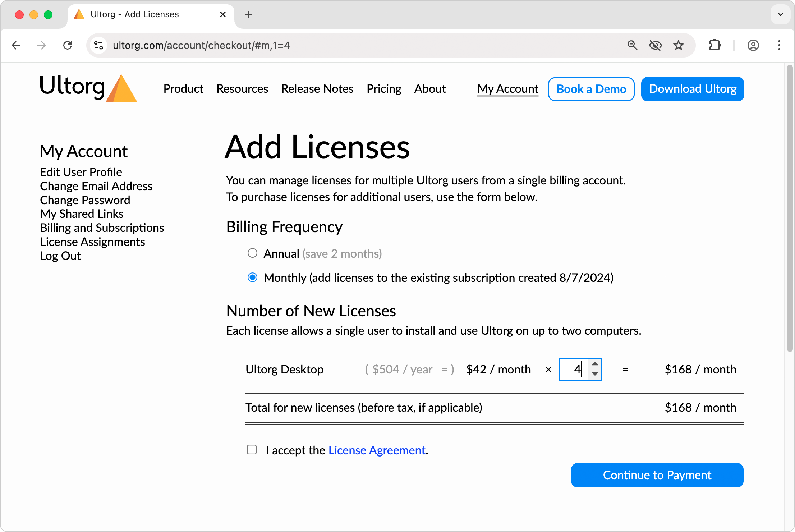Click the magnifier search icon in the toolbar
The width and height of the screenshot is (795, 532).
pyautogui.click(x=633, y=45)
